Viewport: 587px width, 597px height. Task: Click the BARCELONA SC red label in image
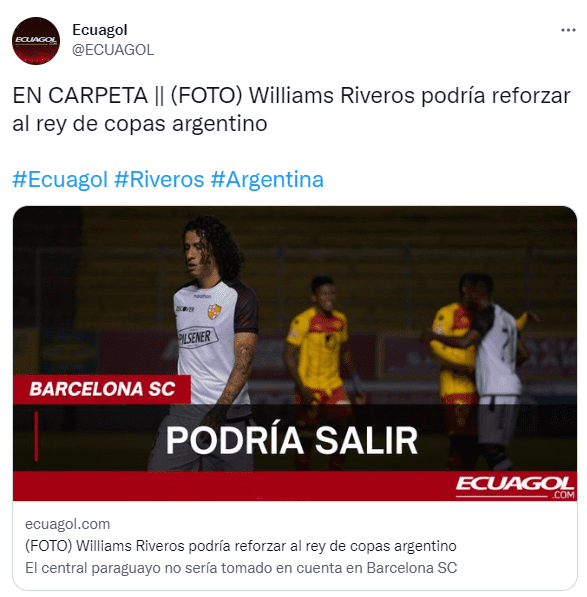click(x=102, y=389)
